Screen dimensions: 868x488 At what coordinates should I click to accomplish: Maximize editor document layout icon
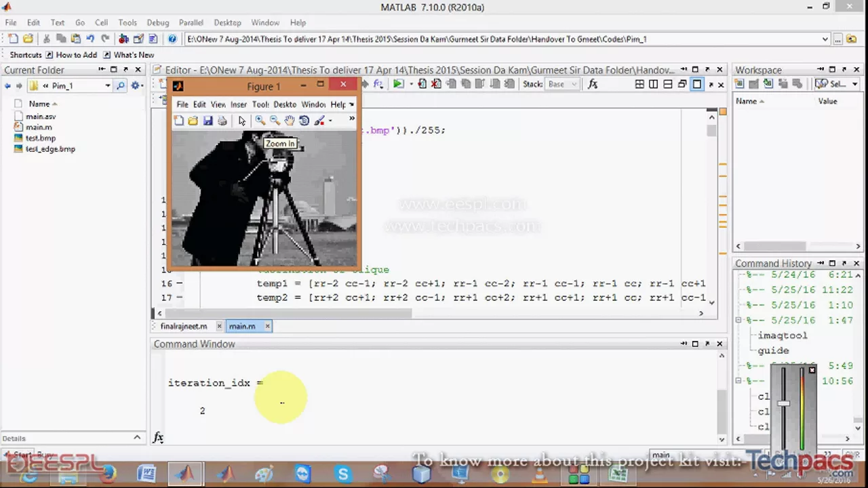(697, 84)
